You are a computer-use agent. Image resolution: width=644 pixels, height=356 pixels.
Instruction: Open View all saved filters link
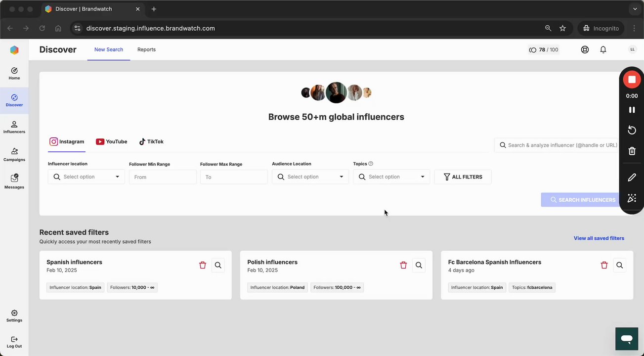point(599,238)
